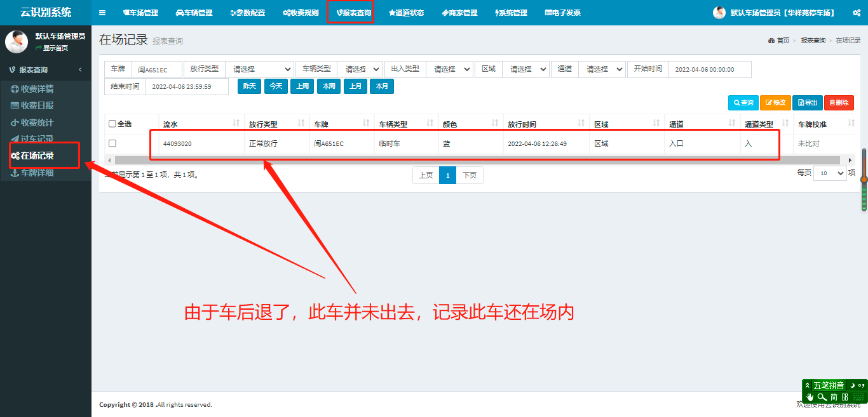Image resolution: width=868 pixels, height=417 pixels.
Task: Click the horizontal scrollbar left arrow
Action: point(109,161)
